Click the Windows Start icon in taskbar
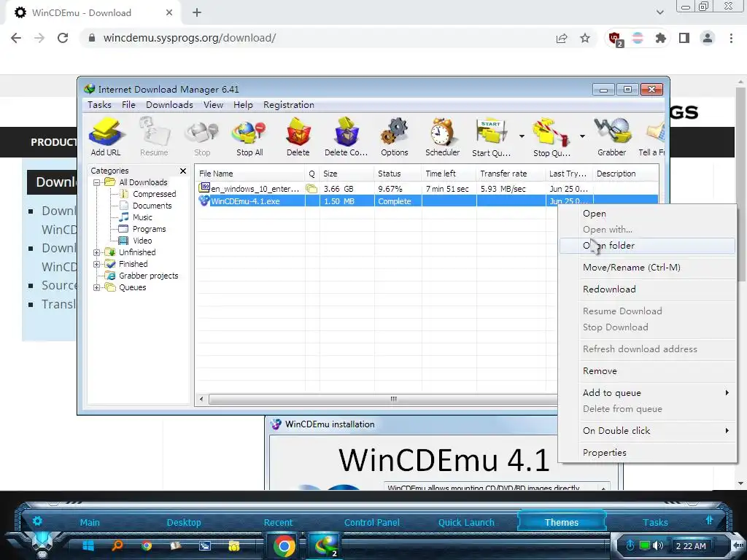 pos(88,545)
